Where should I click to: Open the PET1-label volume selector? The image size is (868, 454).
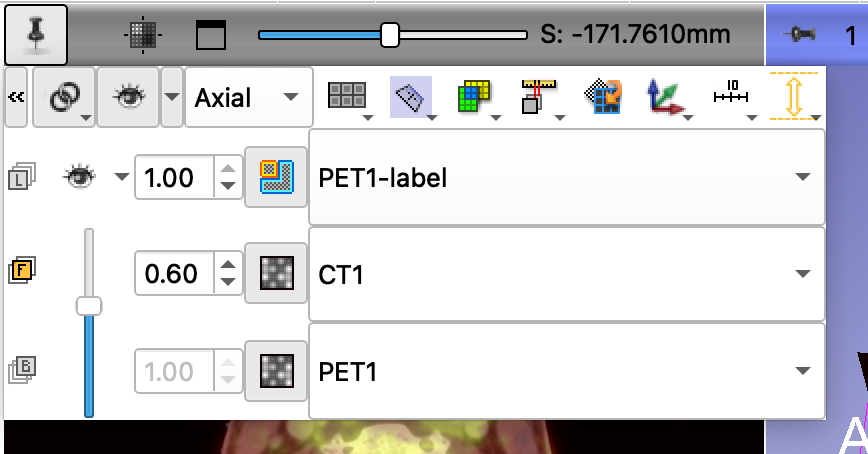tap(566, 177)
